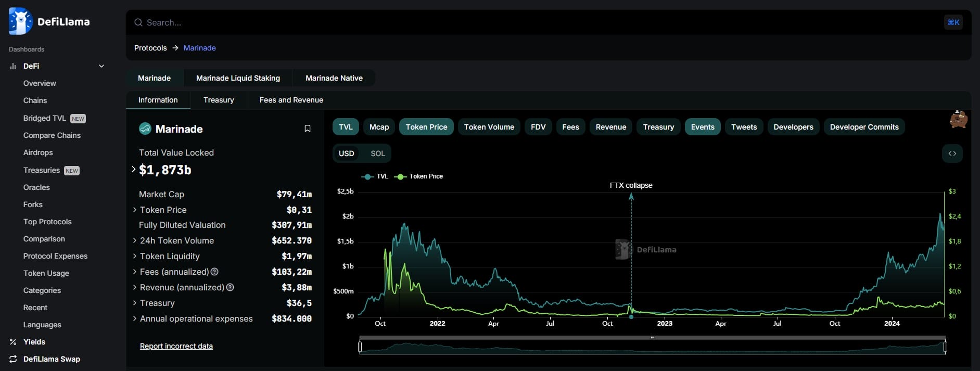Click the info icon beside Revenue (annualized)
The width and height of the screenshot is (980, 371).
pyautogui.click(x=230, y=287)
